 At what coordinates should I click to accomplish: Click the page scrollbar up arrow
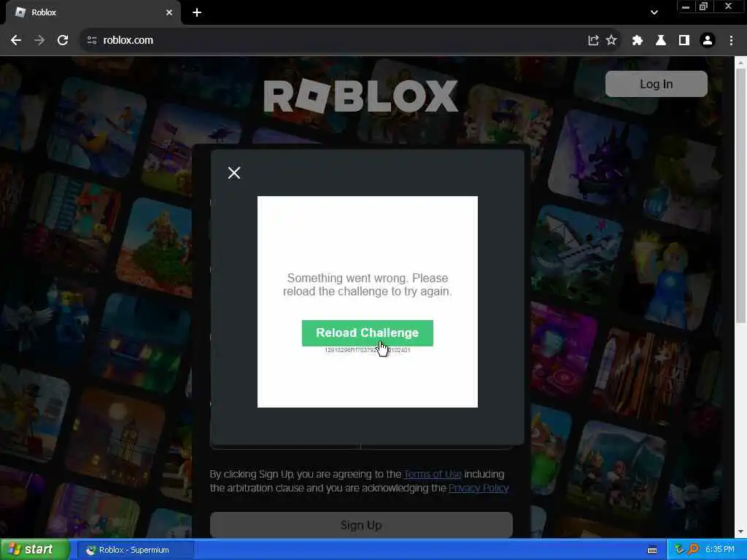[740, 63]
